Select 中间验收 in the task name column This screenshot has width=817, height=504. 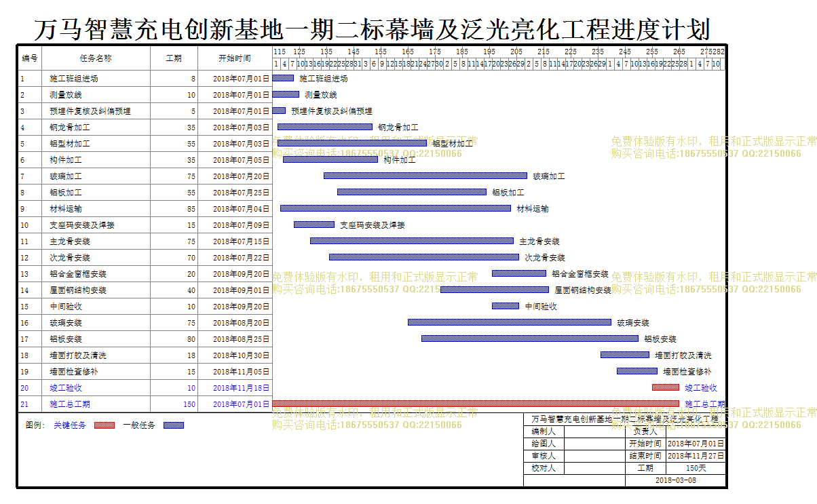click(x=66, y=307)
